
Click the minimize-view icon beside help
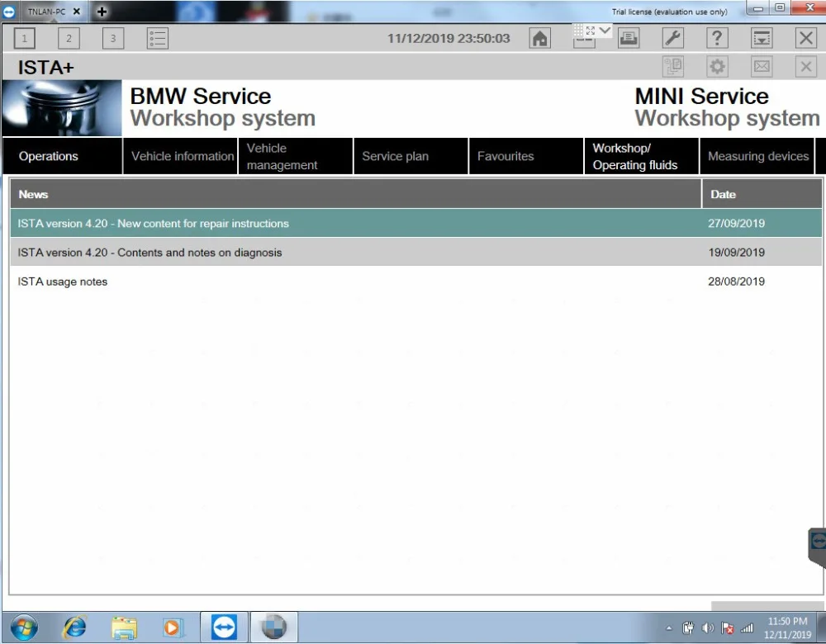point(762,39)
